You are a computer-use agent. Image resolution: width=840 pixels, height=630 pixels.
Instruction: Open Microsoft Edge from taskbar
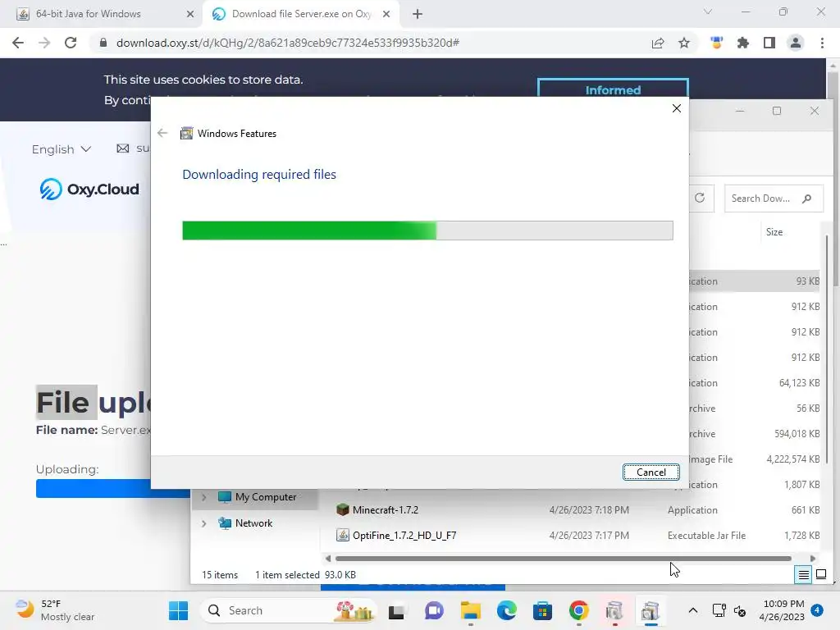507,610
